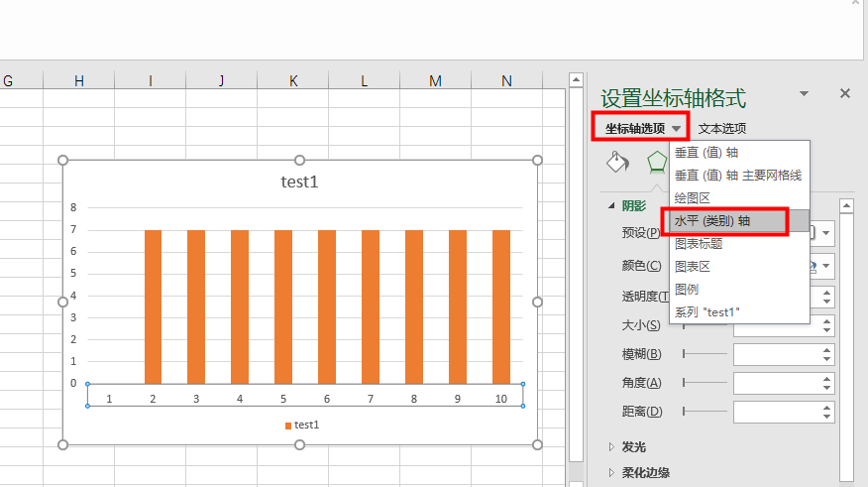Open the Fill & Line paint bucket tab
Viewport: 868px width, 487px height.
click(x=617, y=162)
